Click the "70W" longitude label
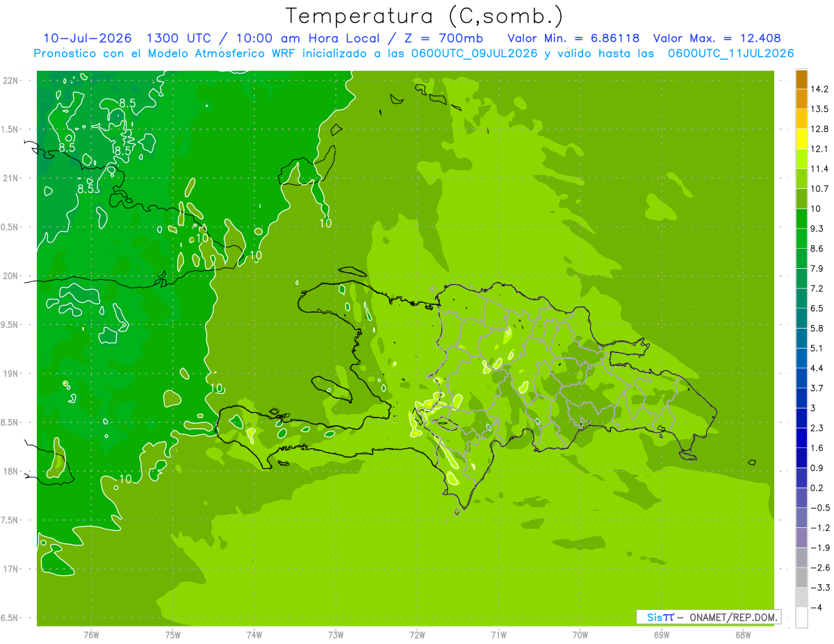Viewport: 834px width, 644px height. [x=580, y=635]
